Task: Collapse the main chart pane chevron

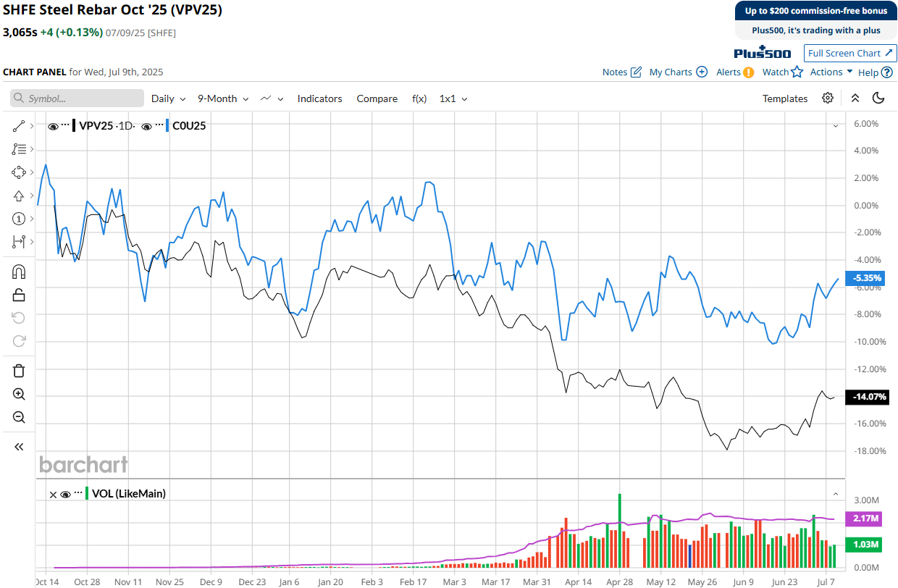Action: (836, 125)
